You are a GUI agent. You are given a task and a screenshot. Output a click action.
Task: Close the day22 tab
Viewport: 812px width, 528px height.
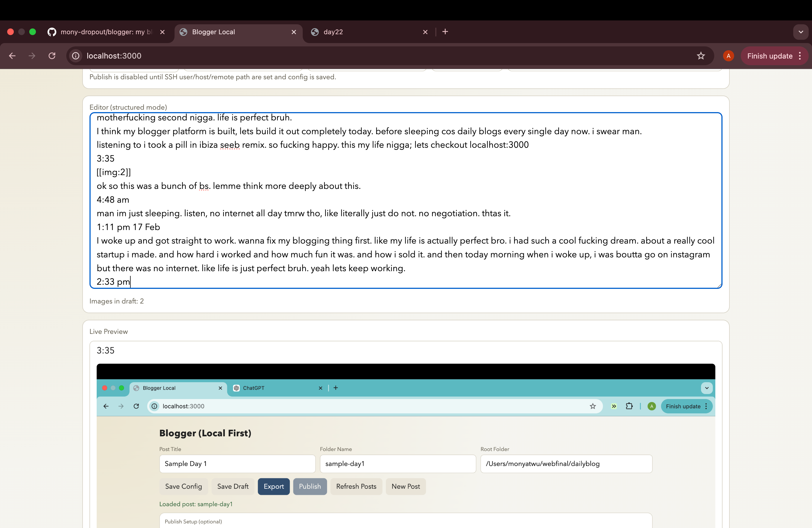tap(425, 32)
